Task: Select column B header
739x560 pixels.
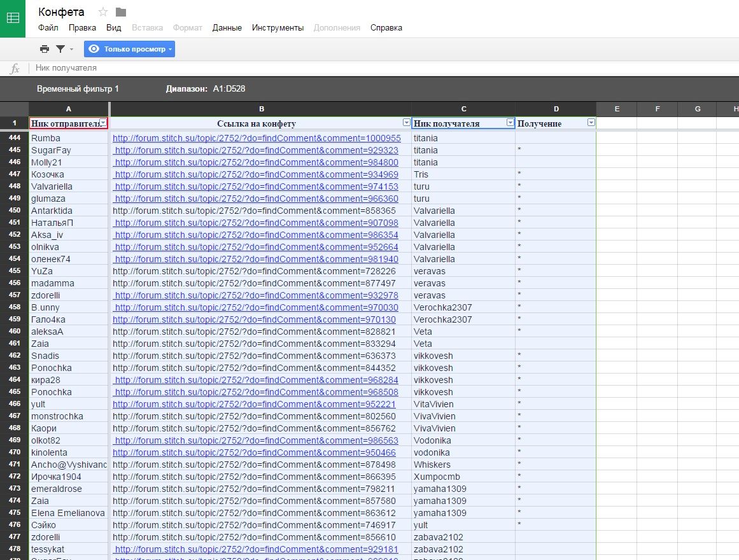Action: click(x=261, y=109)
